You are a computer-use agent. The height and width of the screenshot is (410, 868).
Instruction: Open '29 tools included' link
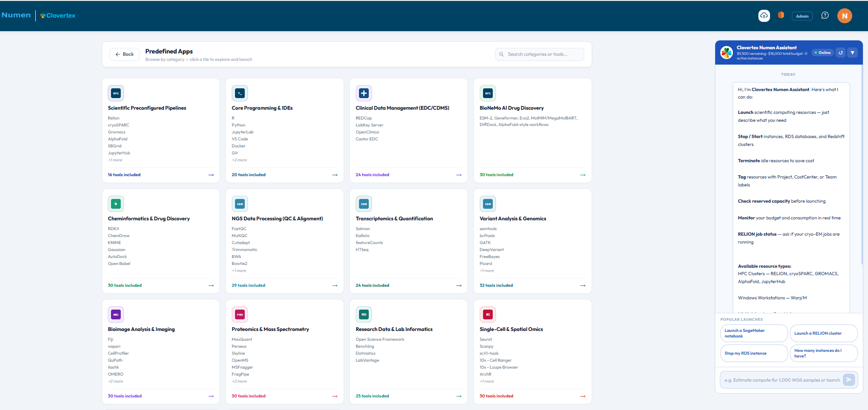tap(248, 285)
